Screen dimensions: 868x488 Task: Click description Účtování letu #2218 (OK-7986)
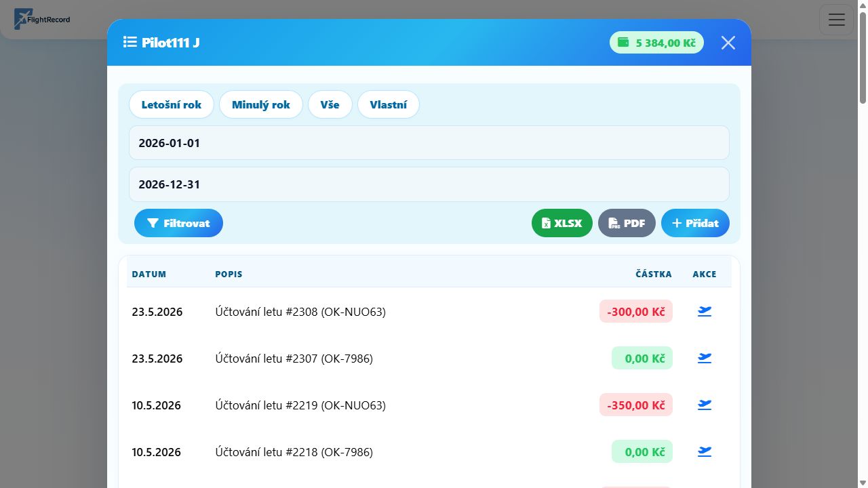(294, 452)
